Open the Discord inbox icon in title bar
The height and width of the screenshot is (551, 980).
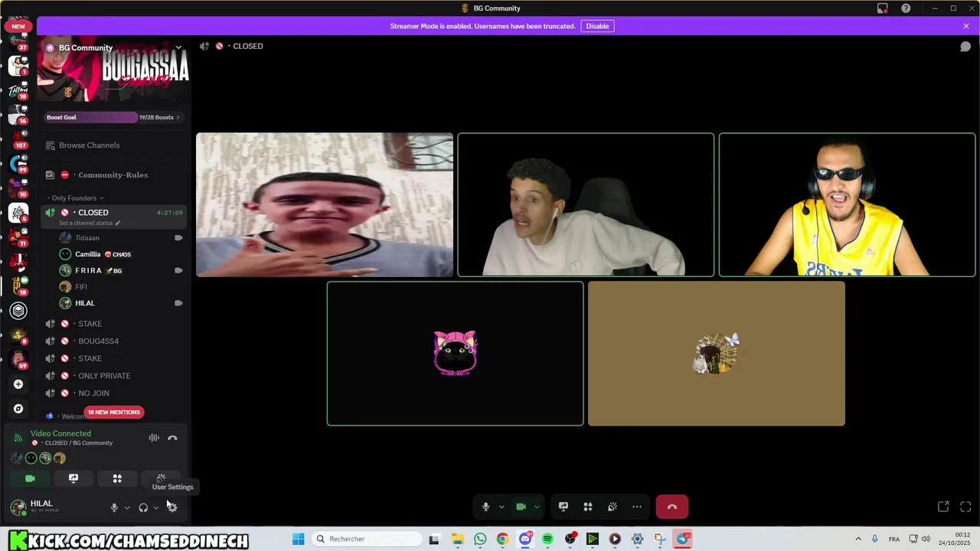click(883, 8)
